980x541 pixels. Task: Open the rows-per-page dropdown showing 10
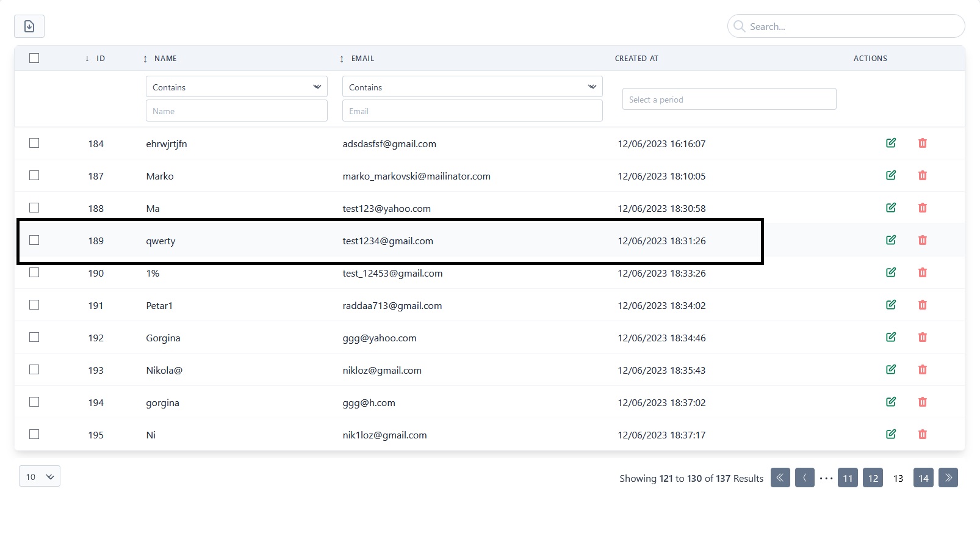pyautogui.click(x=40, y=476)
